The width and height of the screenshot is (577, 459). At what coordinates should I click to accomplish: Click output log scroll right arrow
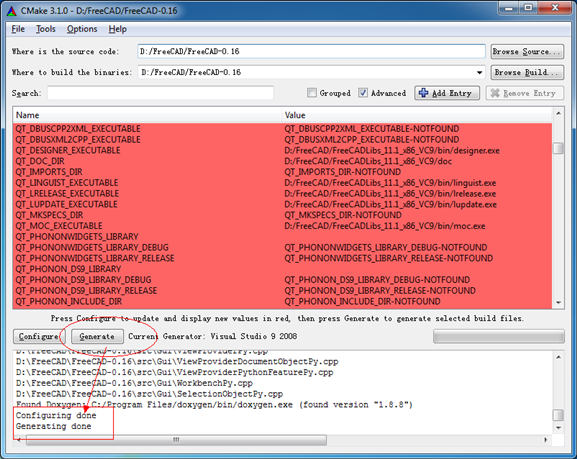(x=546, y=440)
